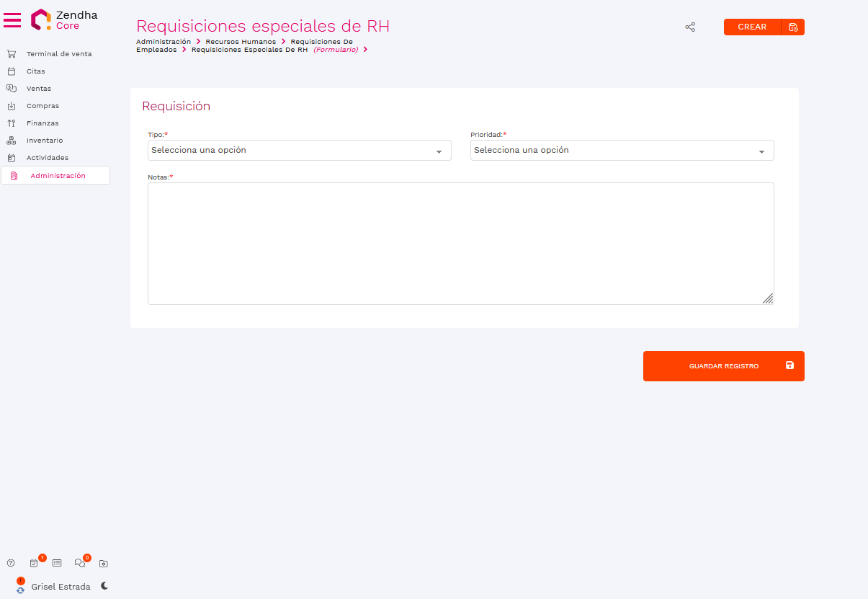Click the GUARDAR REGISTRO button
Image resolution: width=868 pixels, height=599 pixels.
tap(723, 366)
